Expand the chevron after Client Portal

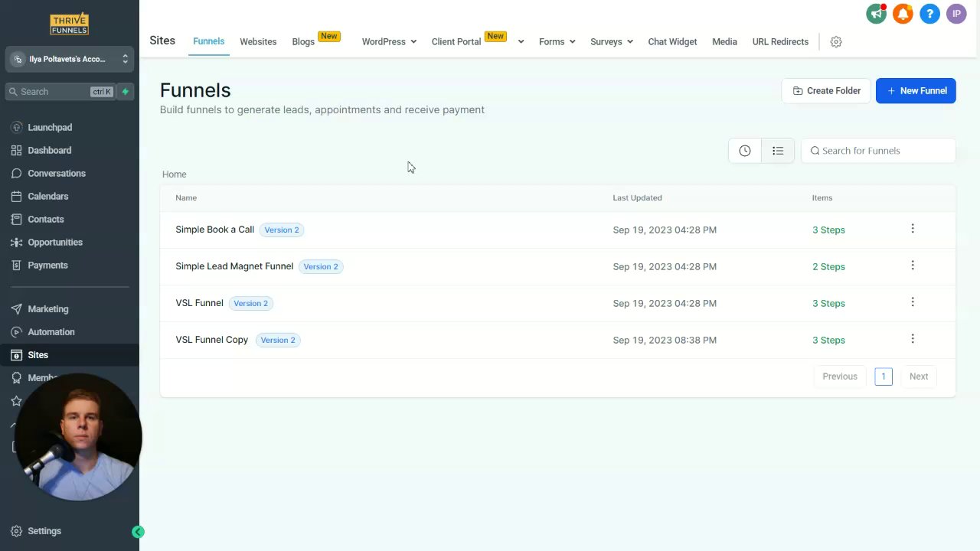521,42
